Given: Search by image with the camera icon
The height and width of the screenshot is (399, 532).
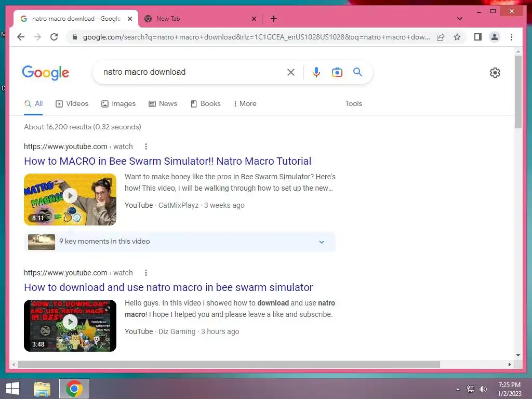Looking at the screenshot, I should click(337, 72).
